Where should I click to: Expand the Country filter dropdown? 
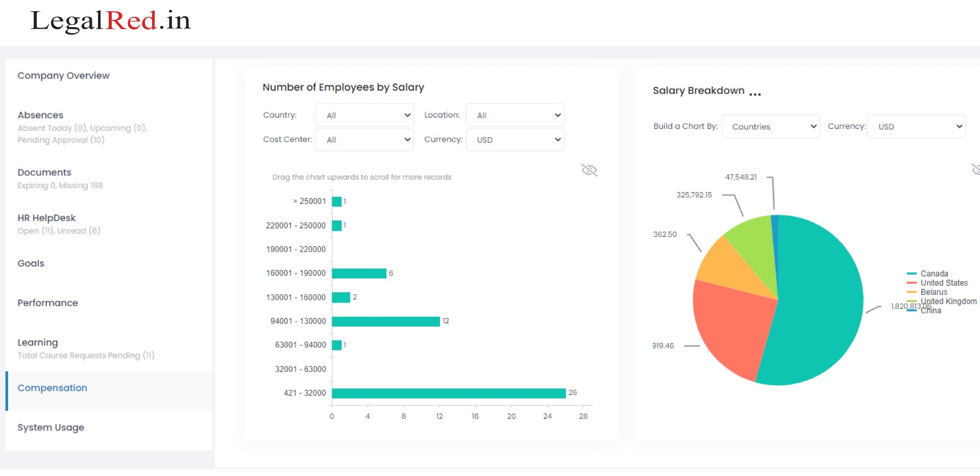coord(364,115)
